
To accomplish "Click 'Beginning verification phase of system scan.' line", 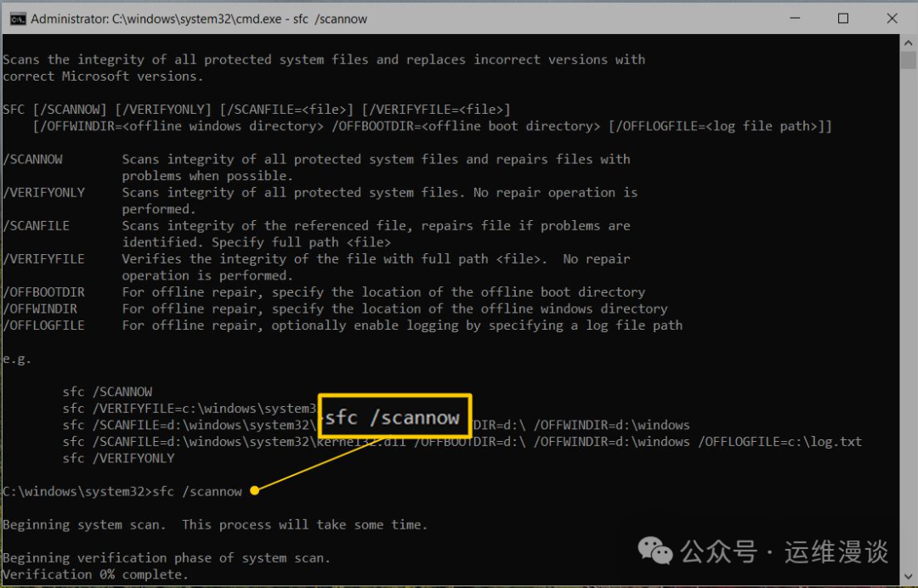I will point(167,558).
